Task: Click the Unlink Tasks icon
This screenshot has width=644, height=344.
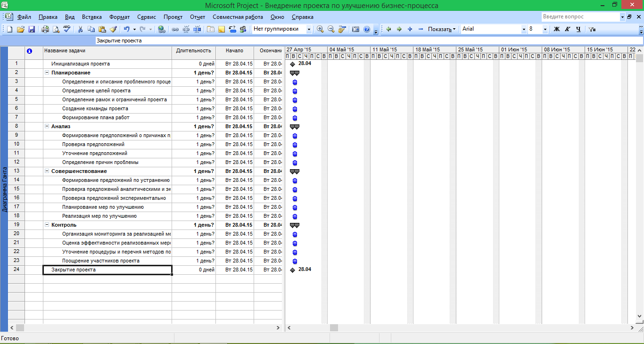Action: coord(186,29)
